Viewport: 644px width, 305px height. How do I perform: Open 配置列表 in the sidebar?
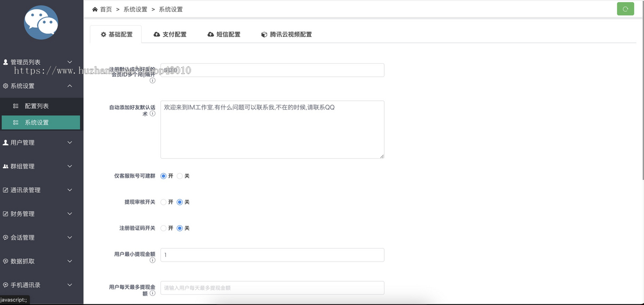click(41, 106)
